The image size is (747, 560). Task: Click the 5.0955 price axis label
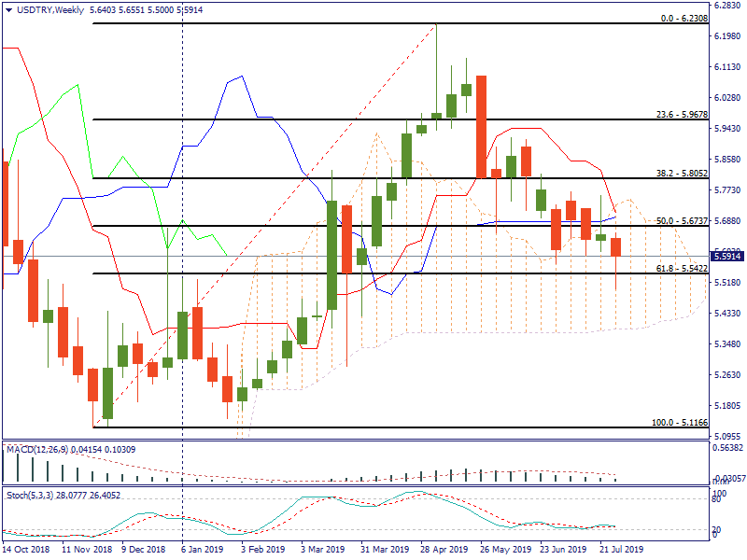coord(726,436)
